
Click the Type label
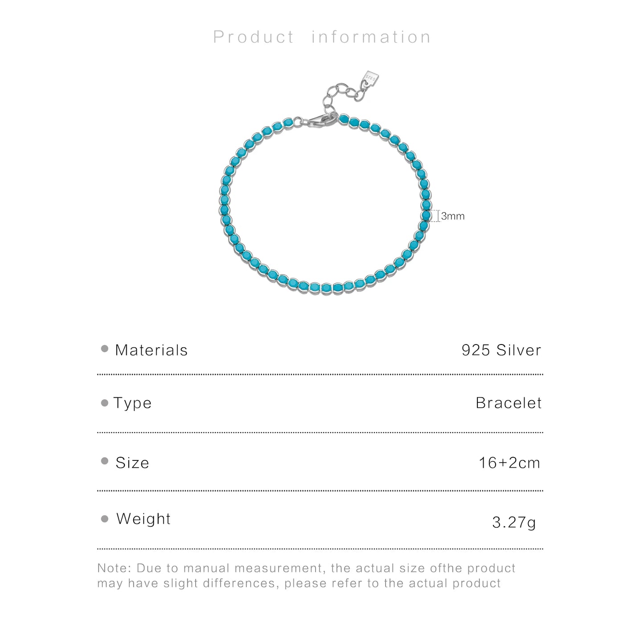[132, 404]
